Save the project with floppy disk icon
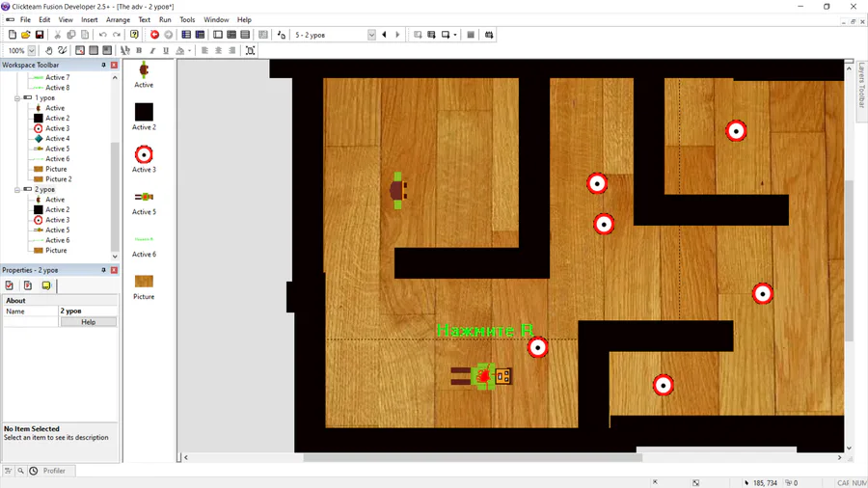Image resolution: width=868 pixels, height=488 pixels. [x=40, y=35]
